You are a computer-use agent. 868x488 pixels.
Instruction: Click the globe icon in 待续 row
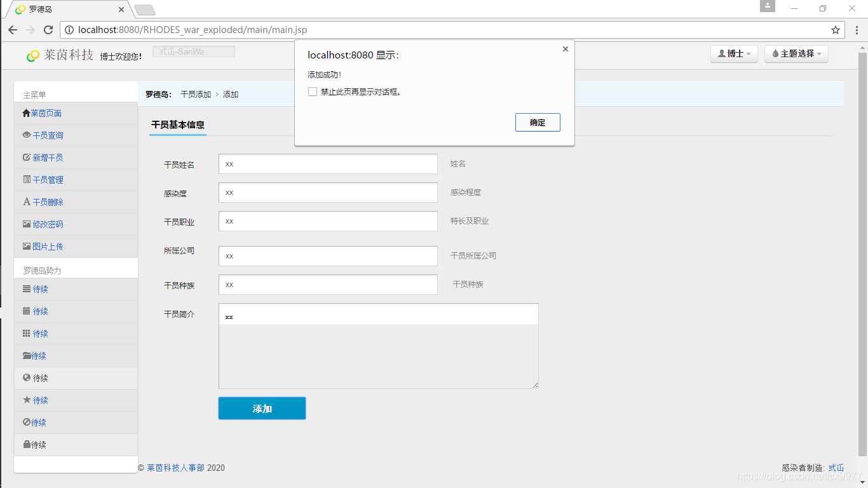tap(27, 378)
